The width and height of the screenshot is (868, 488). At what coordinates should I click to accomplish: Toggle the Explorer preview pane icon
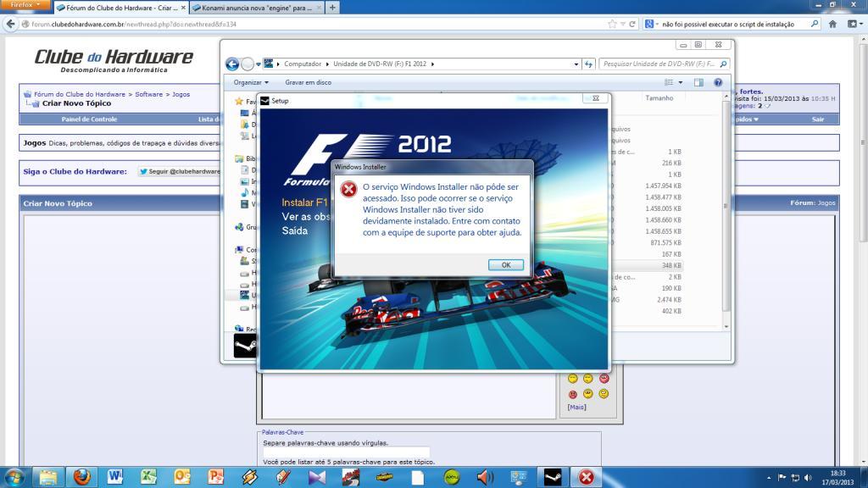tap(698, 82)
